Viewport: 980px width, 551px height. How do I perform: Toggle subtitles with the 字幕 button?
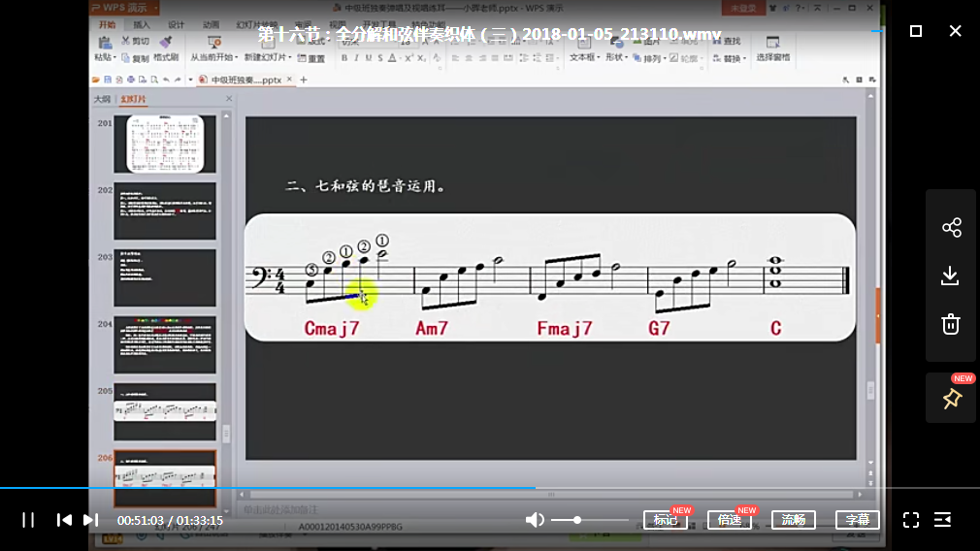point(858,520)
